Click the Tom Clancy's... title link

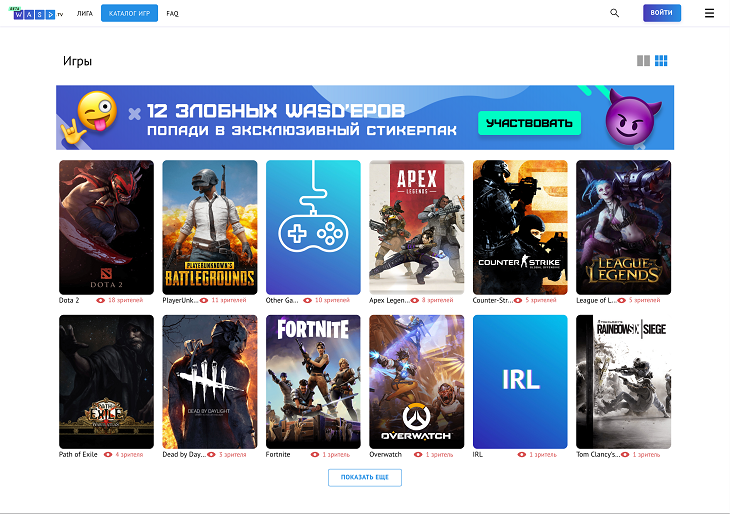[x=598, y=454]
